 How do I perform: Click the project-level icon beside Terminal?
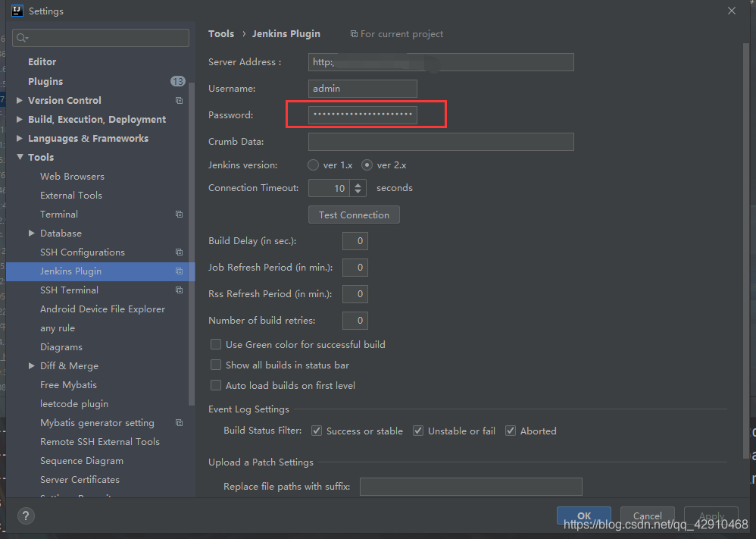(x=179, y=215)
